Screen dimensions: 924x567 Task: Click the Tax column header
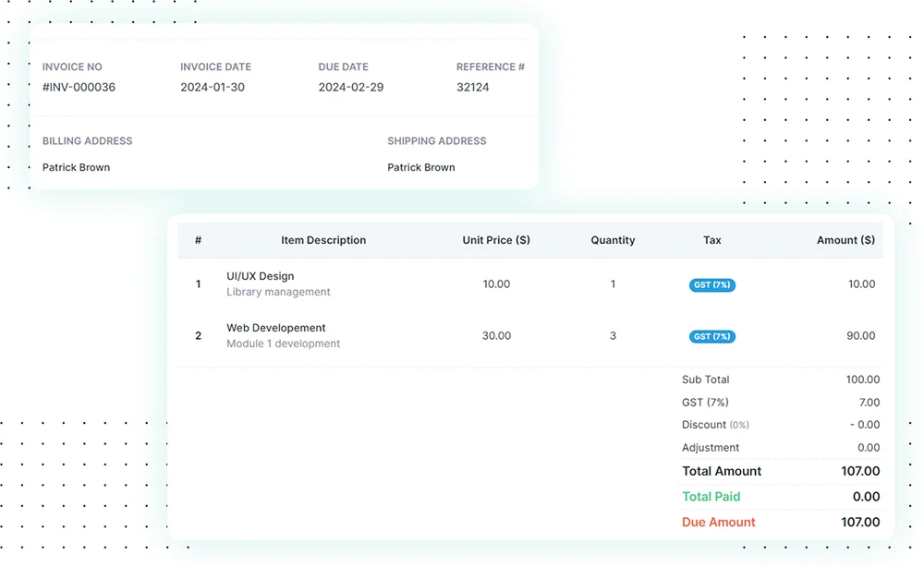711,240
